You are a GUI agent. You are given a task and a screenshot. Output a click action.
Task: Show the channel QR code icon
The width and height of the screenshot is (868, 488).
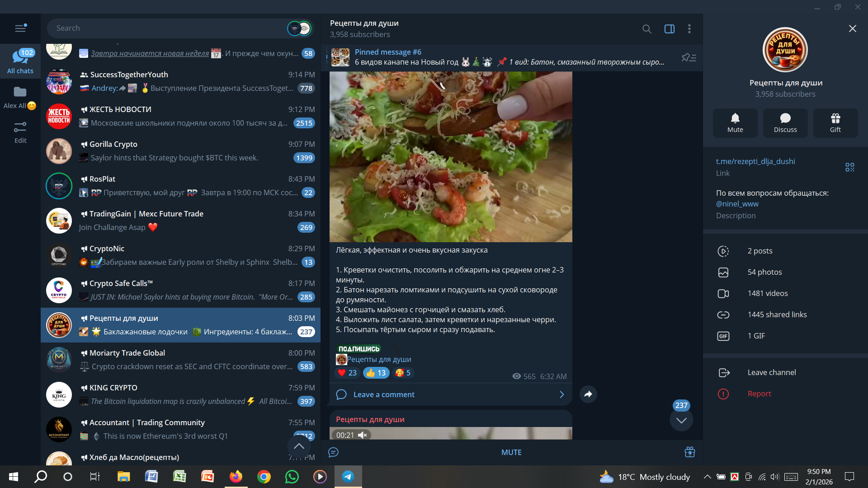tap(850, 167)
